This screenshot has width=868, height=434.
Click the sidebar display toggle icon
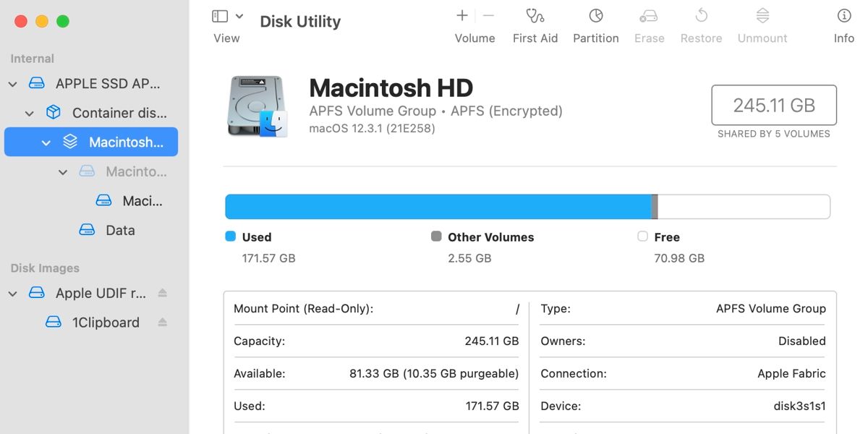point(219,14)
